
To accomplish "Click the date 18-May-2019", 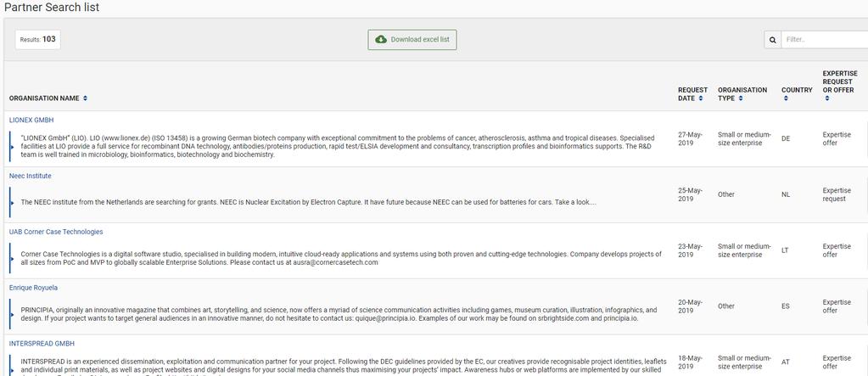I will tap(691, 362).
